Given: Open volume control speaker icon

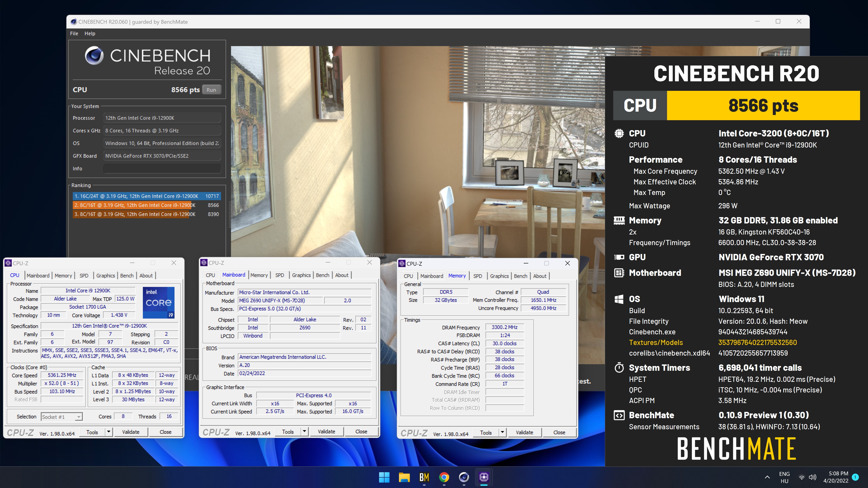Looking at the screenshot, I should (x=812, y=477).
